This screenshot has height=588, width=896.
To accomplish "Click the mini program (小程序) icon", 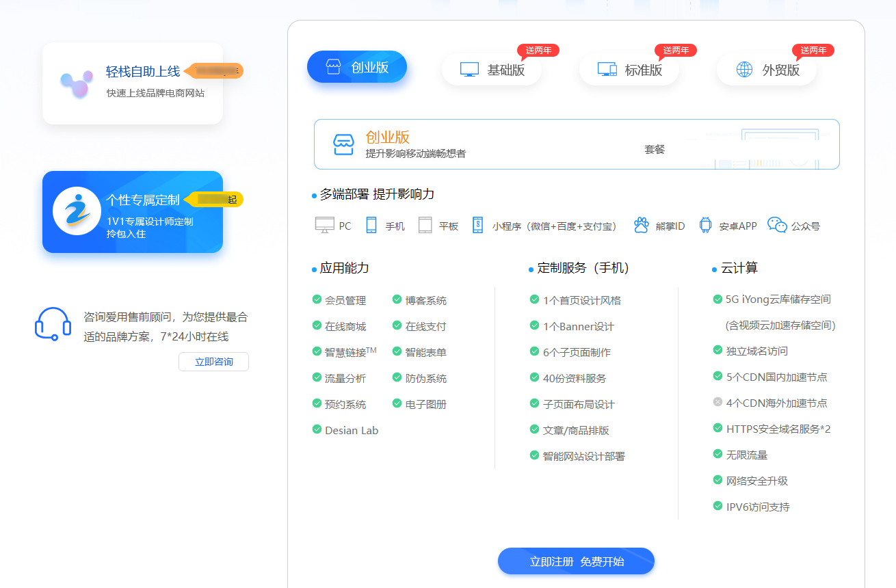I will pyautogui.click(x=478, y=226).
